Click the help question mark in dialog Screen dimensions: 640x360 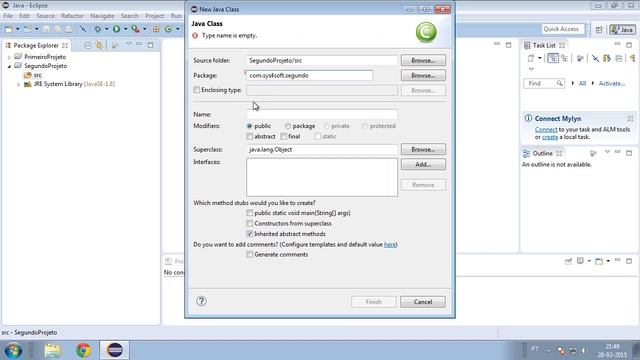[x=201, y=301]
